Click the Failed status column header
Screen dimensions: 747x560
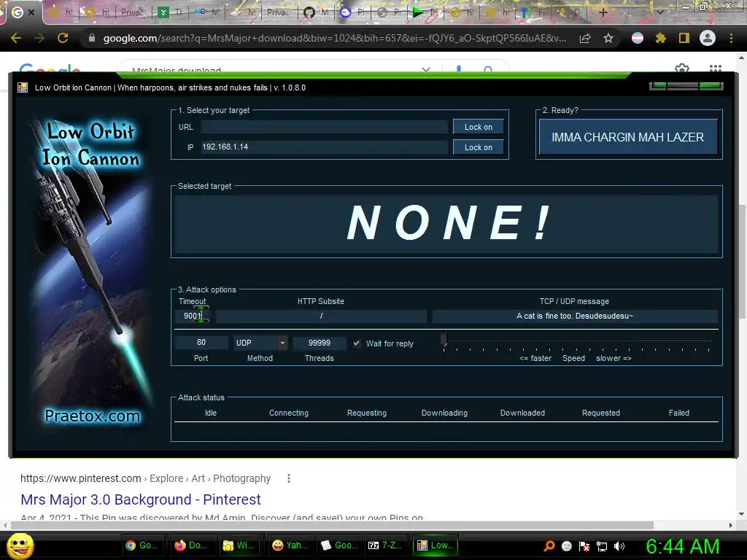click(x=679, y=413)
